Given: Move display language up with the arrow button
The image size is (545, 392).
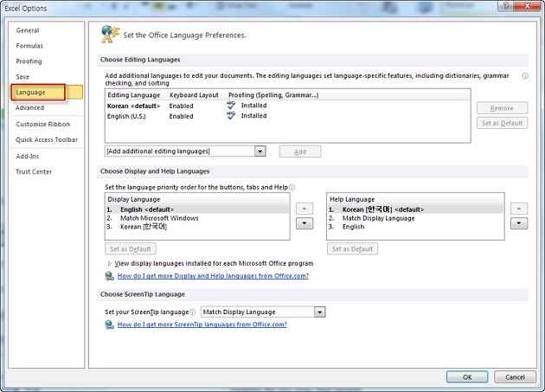Looking at the screenshot, I should (305, 209).
